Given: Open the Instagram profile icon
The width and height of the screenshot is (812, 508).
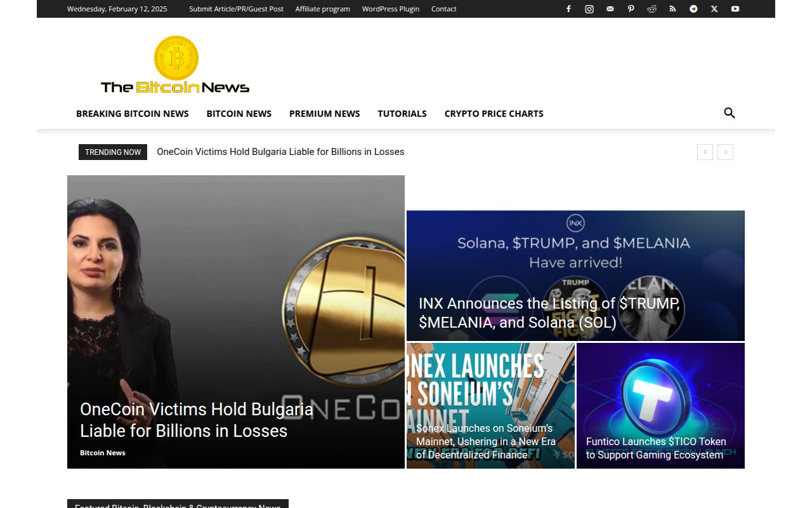Looking at the screenshot, I should pos(589,9).
